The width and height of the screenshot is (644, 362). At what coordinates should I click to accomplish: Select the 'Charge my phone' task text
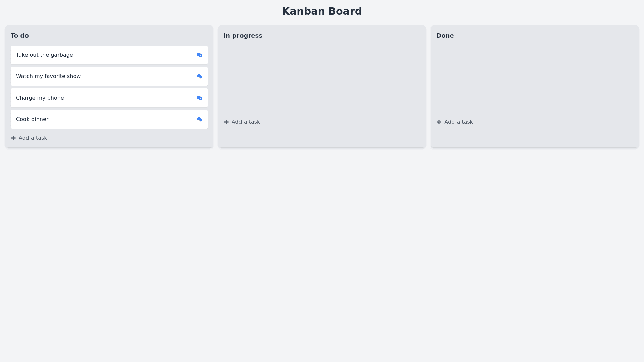coord(40,98)
